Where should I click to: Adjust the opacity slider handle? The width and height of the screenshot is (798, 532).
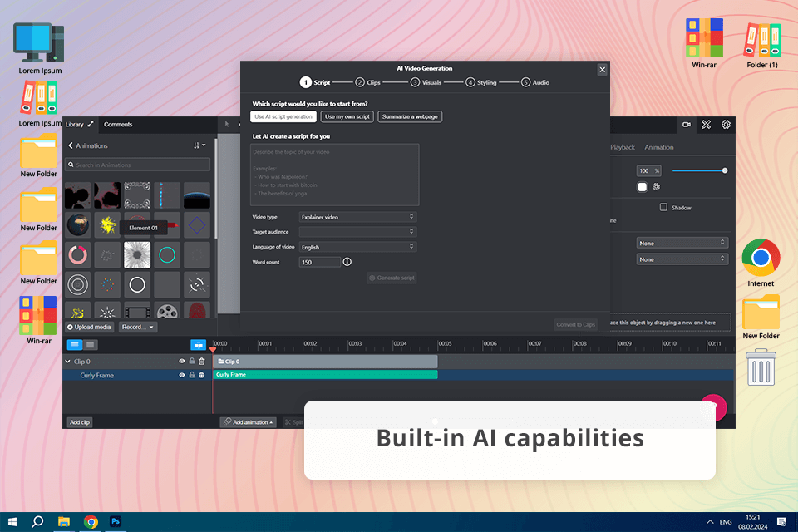tap(725, 170)
